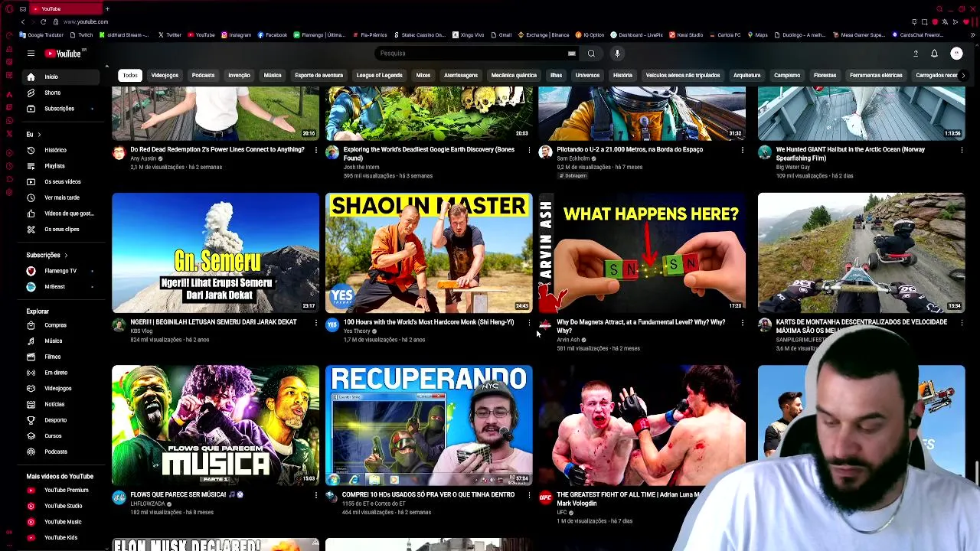The image size is (980, 551).
Task: Open the KBS Vlog channel link
Action: [142, 331]
